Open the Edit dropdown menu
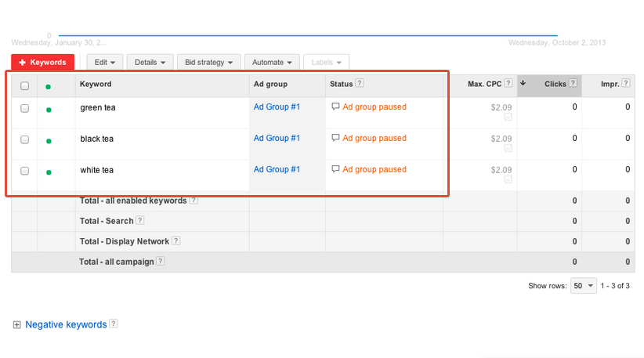The image size is (644, 358). pyautogui.click(x=105, y=62)
